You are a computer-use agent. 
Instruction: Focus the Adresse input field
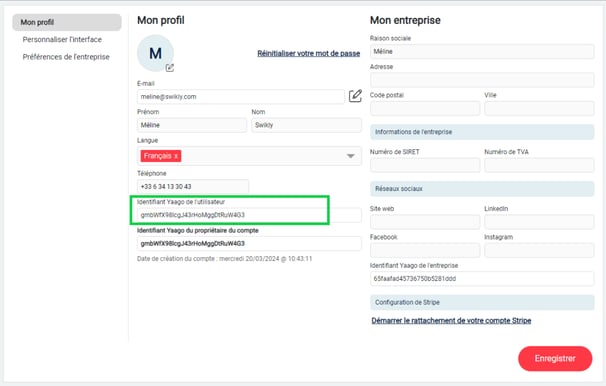tap(482, 80)
